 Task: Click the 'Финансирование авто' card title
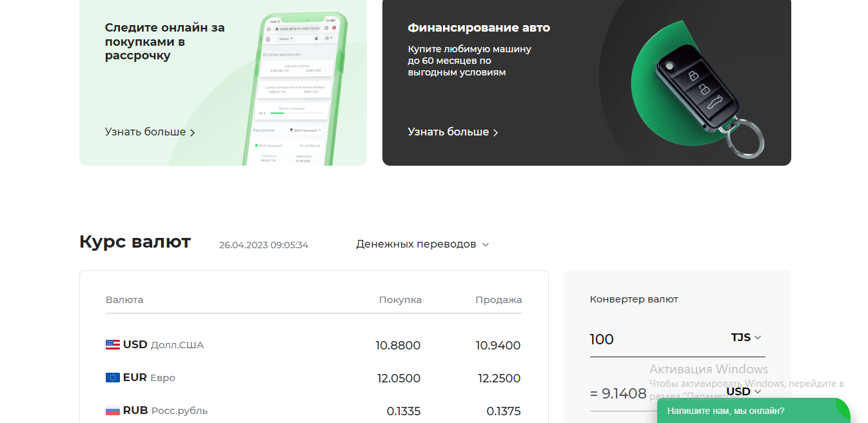click(478, 28)
